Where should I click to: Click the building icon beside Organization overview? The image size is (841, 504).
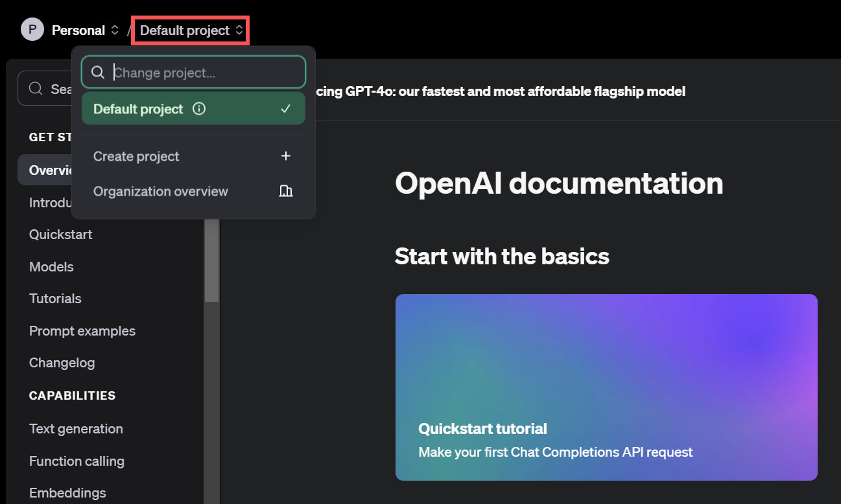[x=286, y=191]
